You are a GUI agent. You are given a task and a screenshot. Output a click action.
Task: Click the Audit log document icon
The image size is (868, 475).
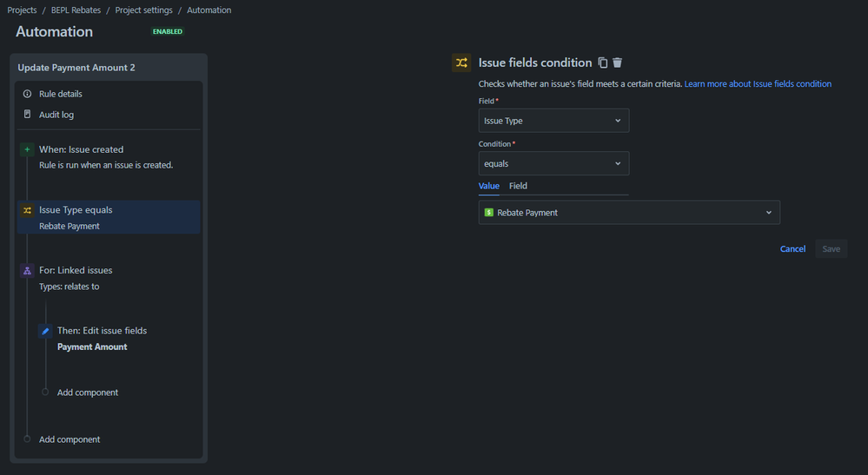(x=27, y=114)
